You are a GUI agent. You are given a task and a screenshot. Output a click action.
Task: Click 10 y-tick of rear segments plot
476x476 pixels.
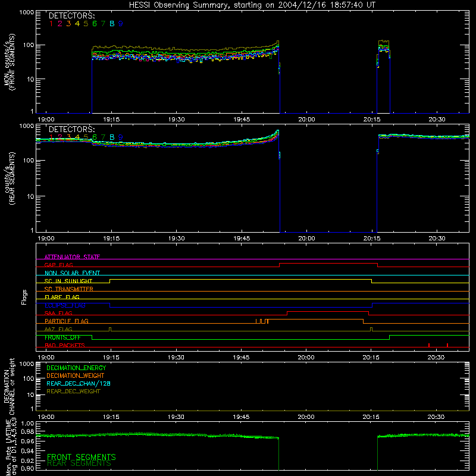(31, 196)
